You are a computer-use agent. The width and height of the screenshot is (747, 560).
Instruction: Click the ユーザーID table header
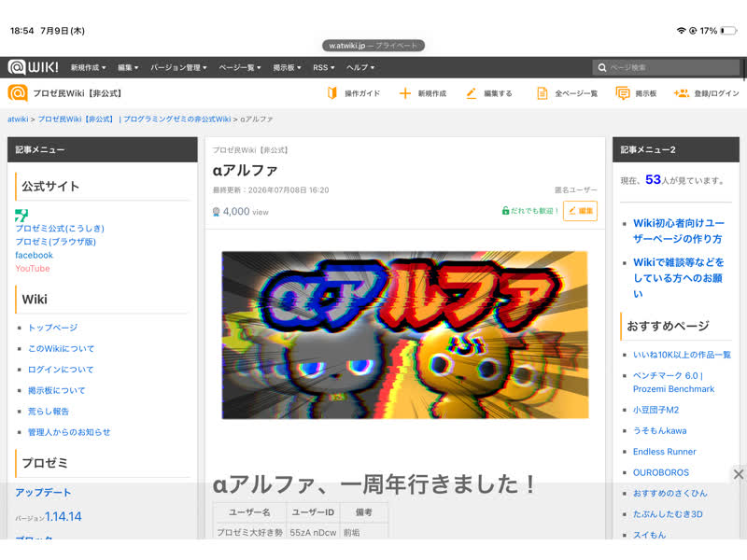coord(313,512)
